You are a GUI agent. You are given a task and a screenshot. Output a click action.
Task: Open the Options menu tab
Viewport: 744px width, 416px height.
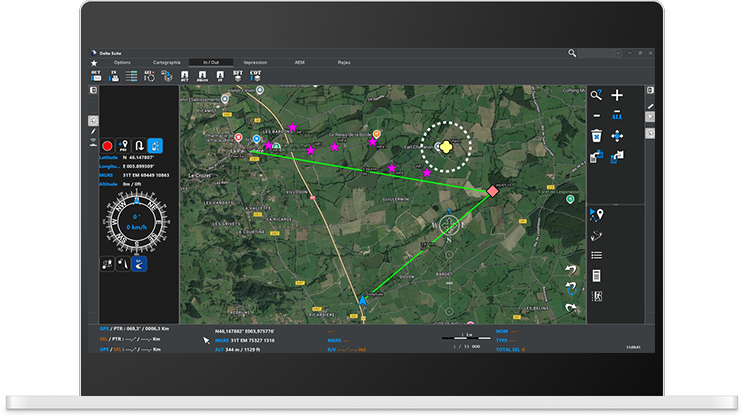point(122,62)
